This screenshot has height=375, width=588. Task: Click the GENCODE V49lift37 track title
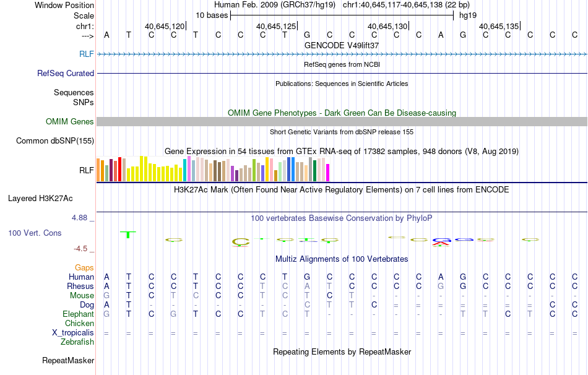point(342,45)
